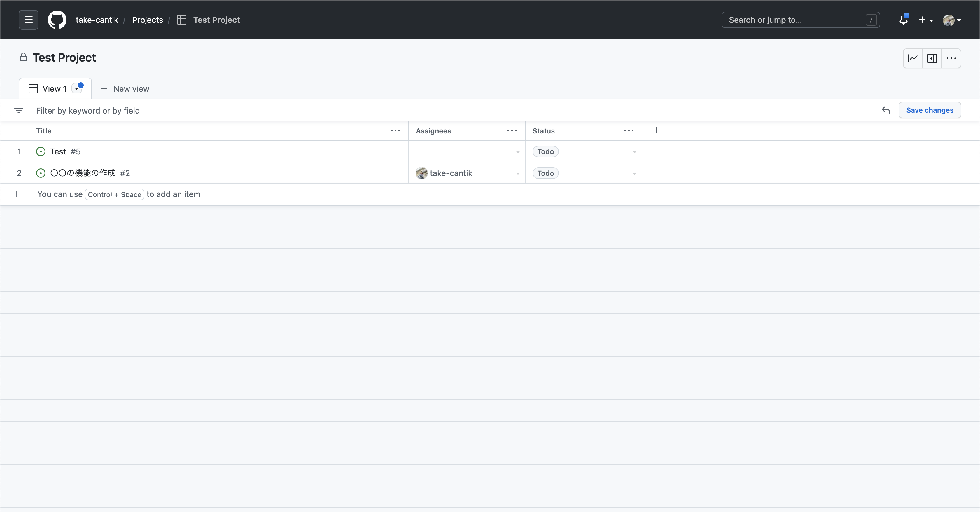Open the hamburger navigation menu
Screen dimensions: 980x512
point(29,20)
